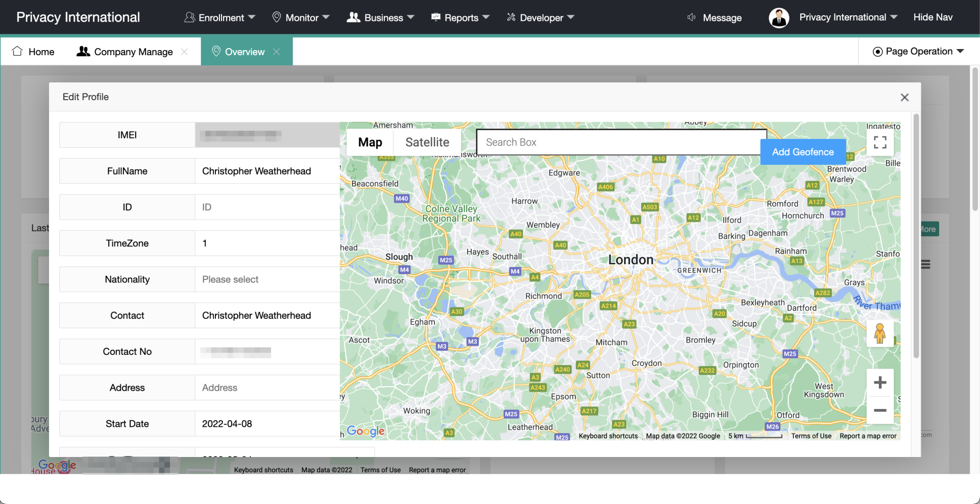The height and width of the screenshot is (504, 980).
Task: Open the Reports menu
Action: click(x=460, y=18)
